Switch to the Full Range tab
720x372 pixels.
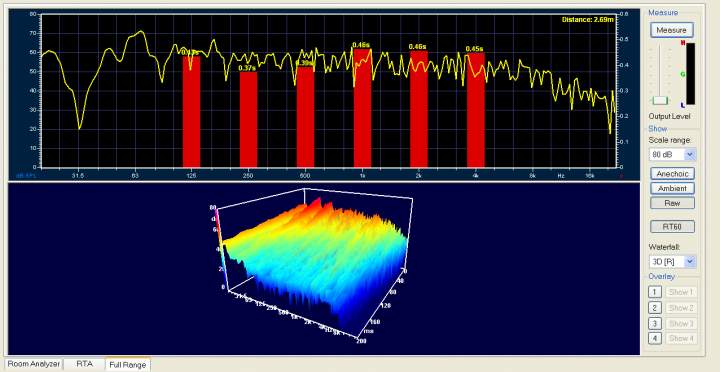click(x=128, y=365)
